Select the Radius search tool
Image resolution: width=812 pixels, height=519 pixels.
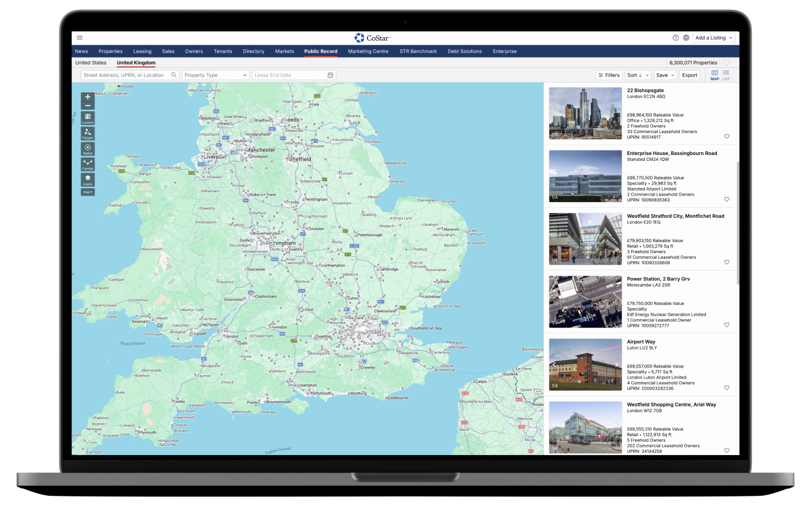pos(88,149)
